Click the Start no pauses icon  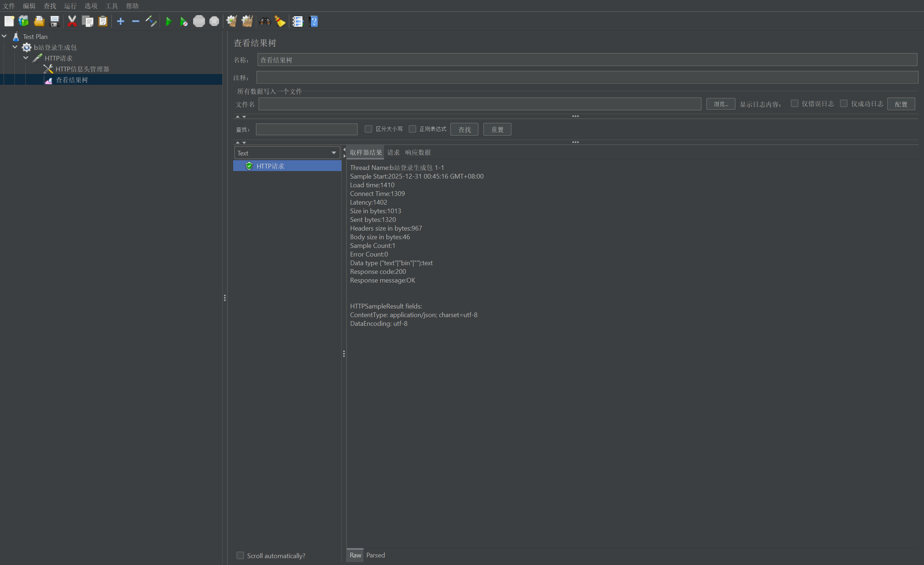coord(183,21)
